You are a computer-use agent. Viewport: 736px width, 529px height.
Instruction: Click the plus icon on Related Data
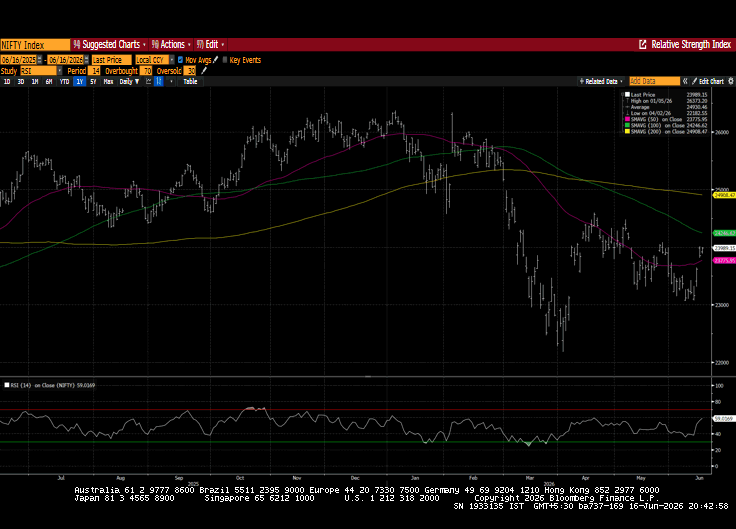tap(582, 81)
